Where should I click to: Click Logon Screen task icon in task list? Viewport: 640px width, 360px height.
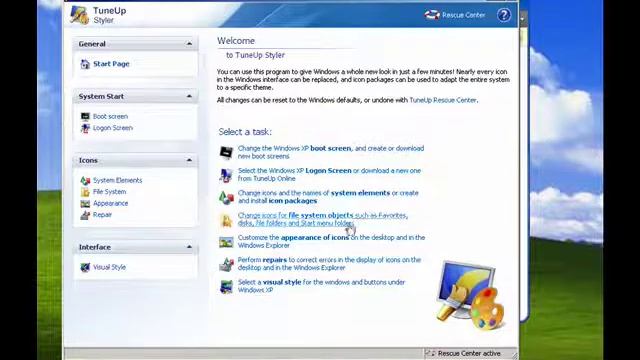pyautogui.click(x=226, y=175)
